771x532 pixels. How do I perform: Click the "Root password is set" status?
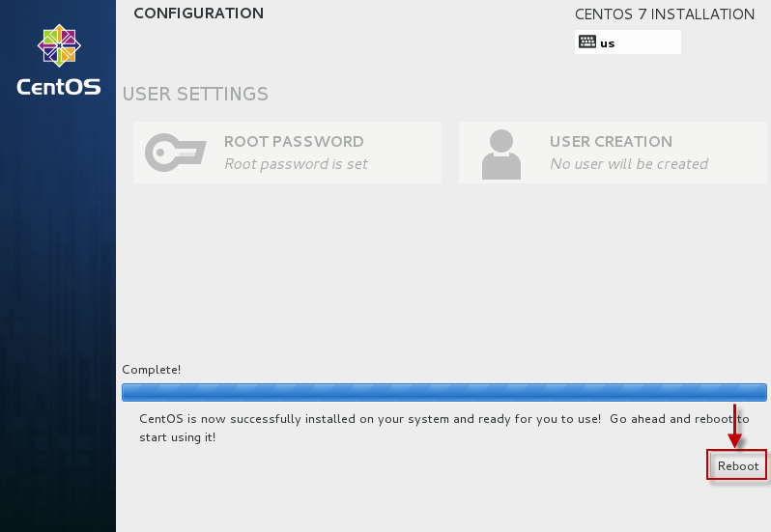(x=296, y=164)
